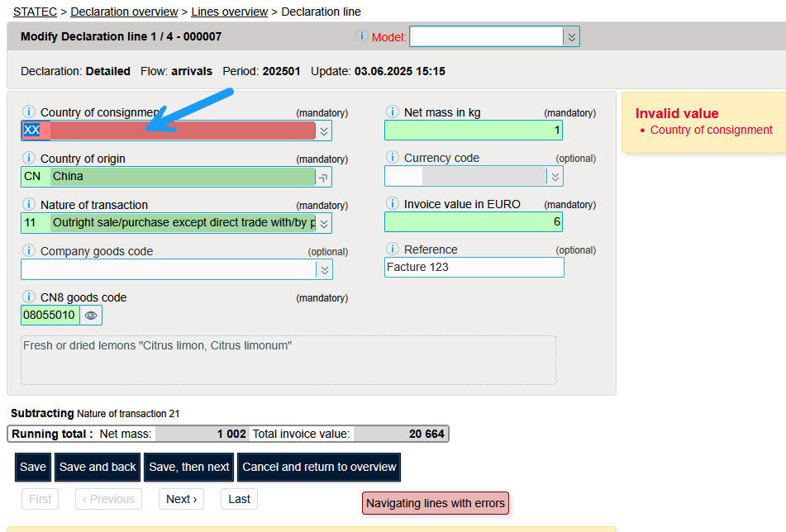Click info icon next to Nature of transaction
The image size is (786, 532).
[28, 205]
